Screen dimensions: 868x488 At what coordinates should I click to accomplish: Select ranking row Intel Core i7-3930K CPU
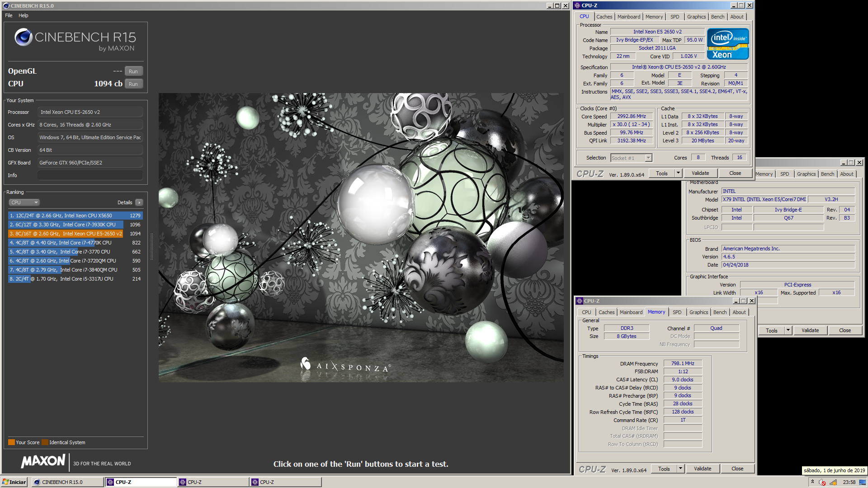coord(75,225)
